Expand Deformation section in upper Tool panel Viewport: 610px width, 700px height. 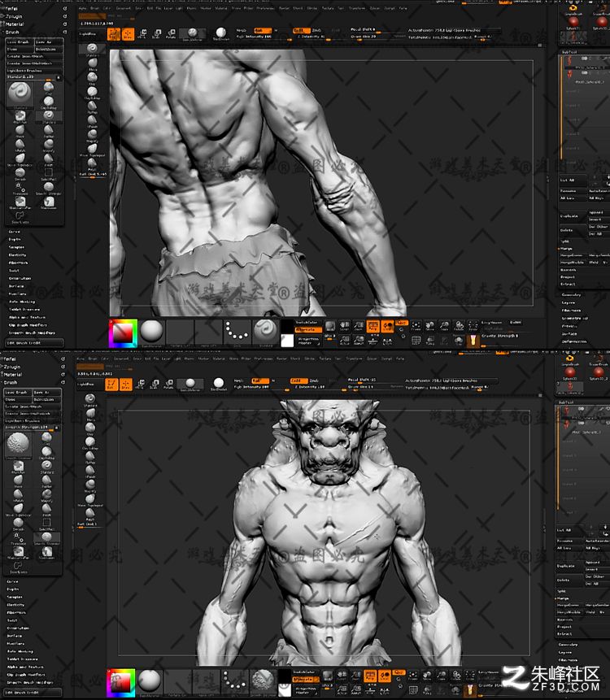[574, 341]
